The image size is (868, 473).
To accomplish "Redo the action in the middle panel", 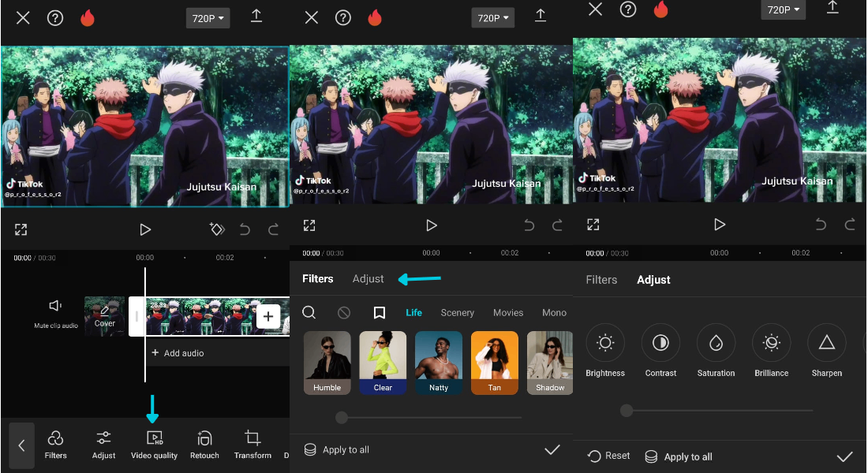I will 557,225.
